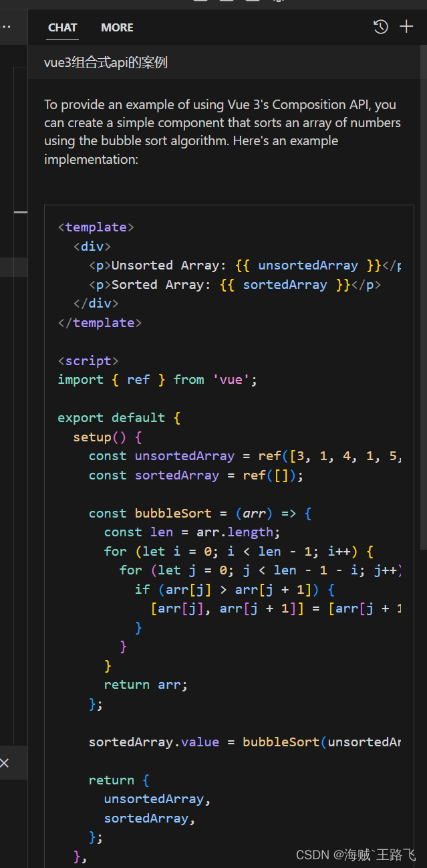427x868 pixels.
Task: Start a new chat with the plus icon
Action: point(406,27)
